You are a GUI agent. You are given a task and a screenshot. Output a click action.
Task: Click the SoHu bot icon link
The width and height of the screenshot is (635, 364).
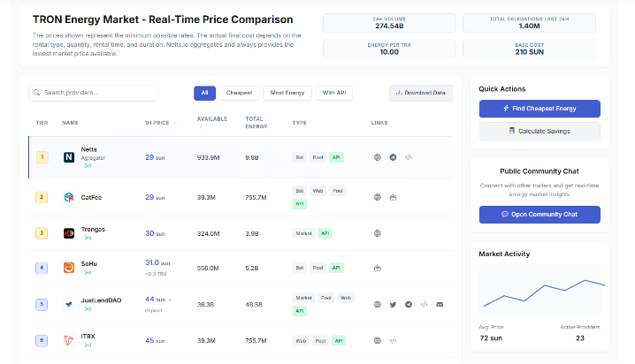pyautogui.click(x=378, y=268)
